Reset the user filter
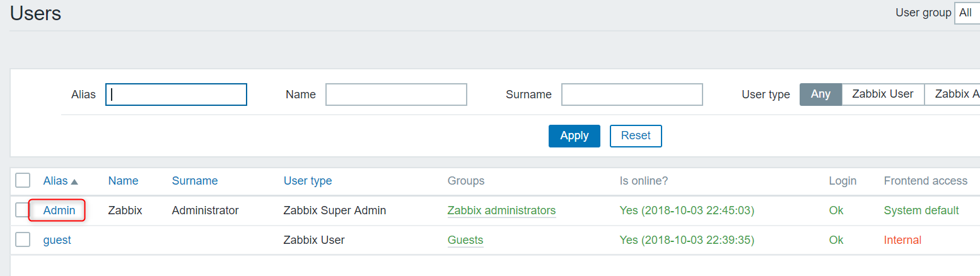The height and width of the screenshot is (276, 980). pos(635,135)
